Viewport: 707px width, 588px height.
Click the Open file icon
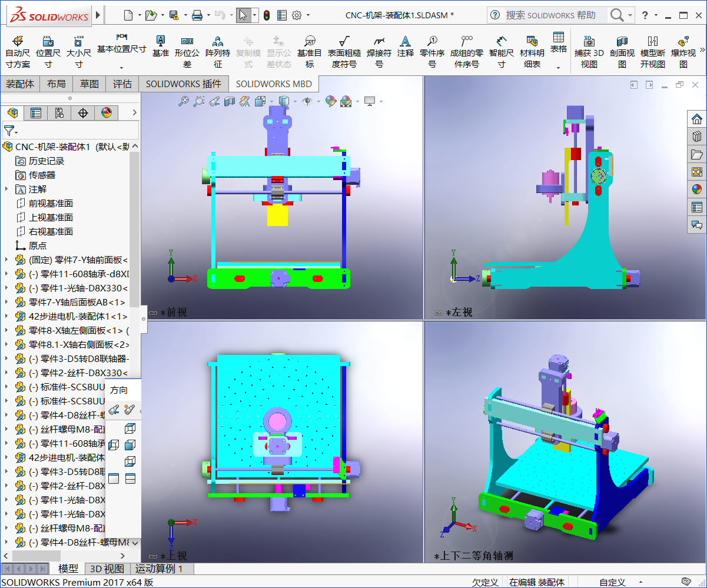(x=151, y=15)
